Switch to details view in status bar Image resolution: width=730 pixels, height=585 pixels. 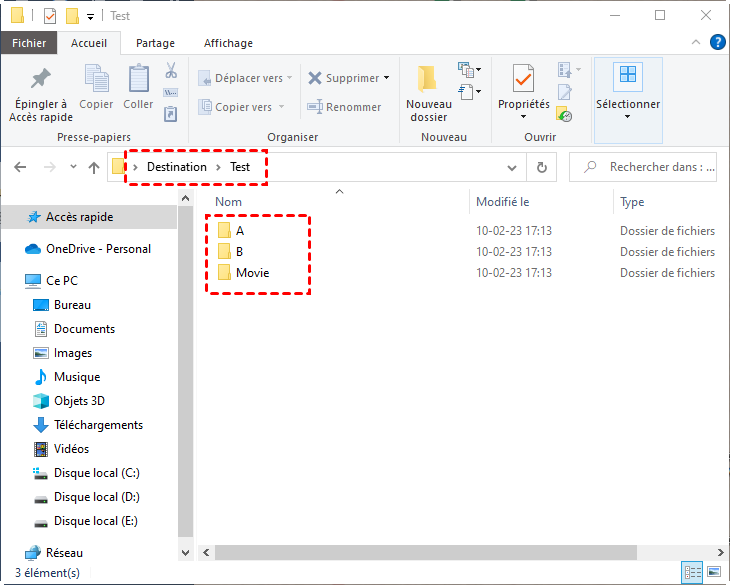(x=692, y=572)
